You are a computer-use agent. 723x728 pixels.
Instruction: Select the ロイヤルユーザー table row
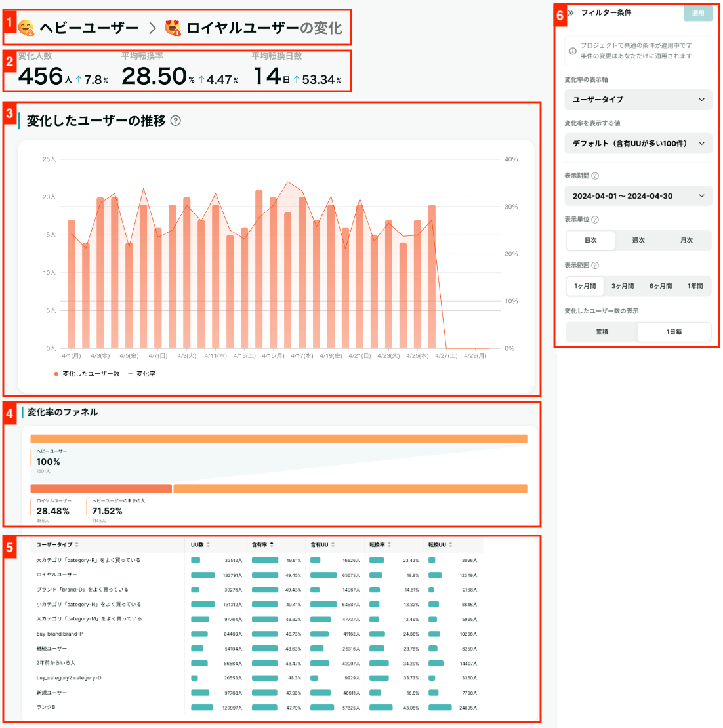(257, 575)
